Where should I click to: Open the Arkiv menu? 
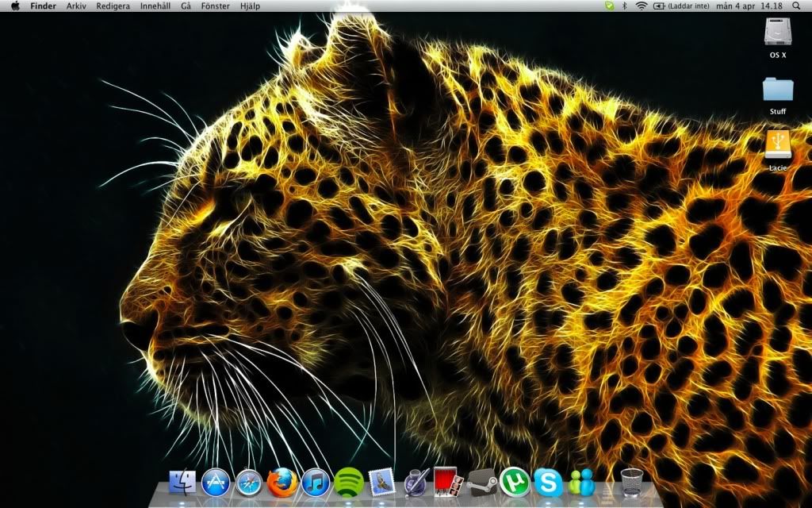[x=77, y=6]
